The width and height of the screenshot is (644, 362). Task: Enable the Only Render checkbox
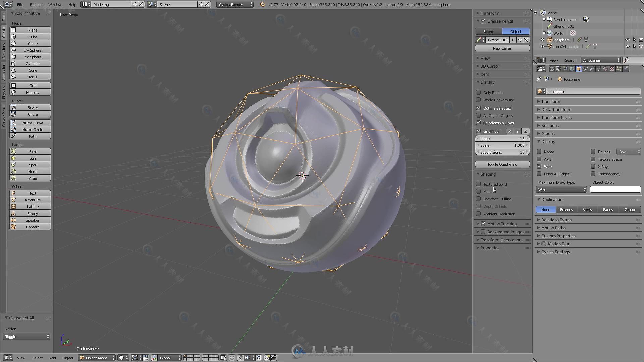[478, 92]
